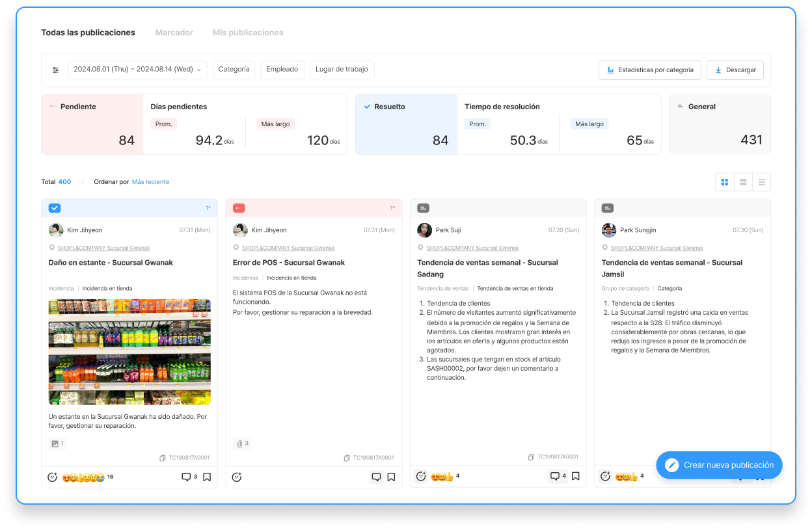The image size is (812, 530).
Task: Switch to Marcador tab
Action: tap(174, 33)
